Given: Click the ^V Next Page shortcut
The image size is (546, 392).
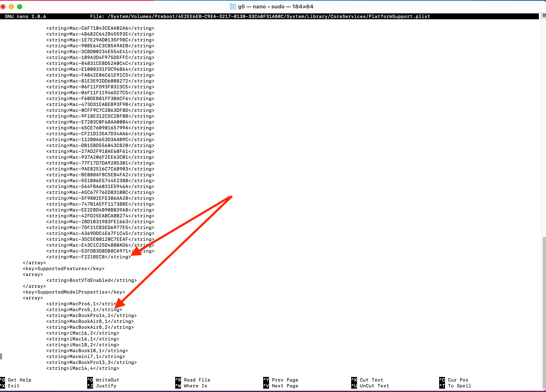Looking at the screenshot, I should tap(281, 386).
